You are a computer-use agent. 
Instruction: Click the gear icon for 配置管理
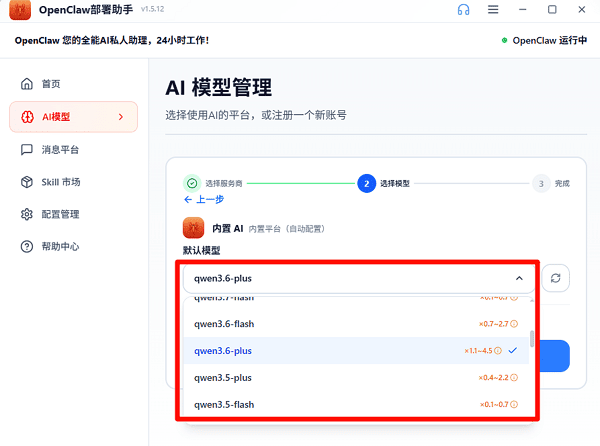coord(27,214)
